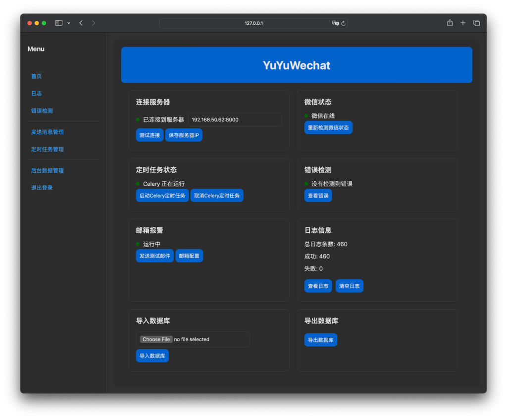Image resolution: width=507 pixels, height=420 pixels.
Task: Click 启动Celery定时任务 button
Action: [162, 196]
